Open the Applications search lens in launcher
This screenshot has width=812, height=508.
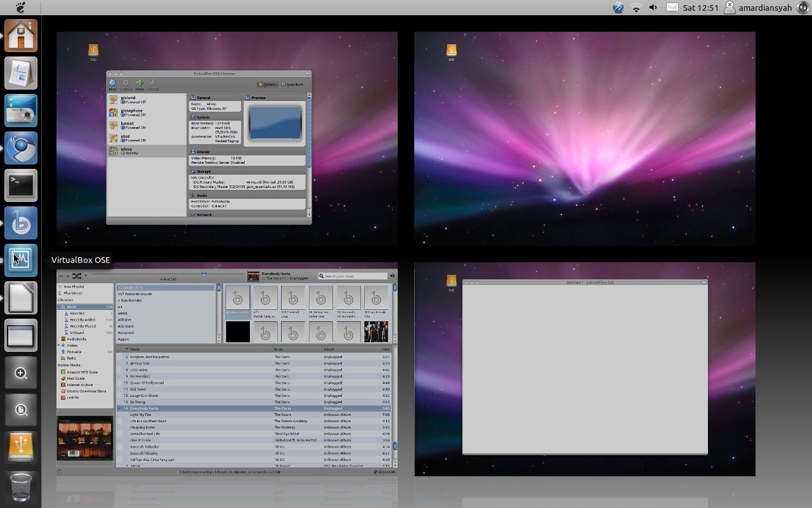[21, 373]
